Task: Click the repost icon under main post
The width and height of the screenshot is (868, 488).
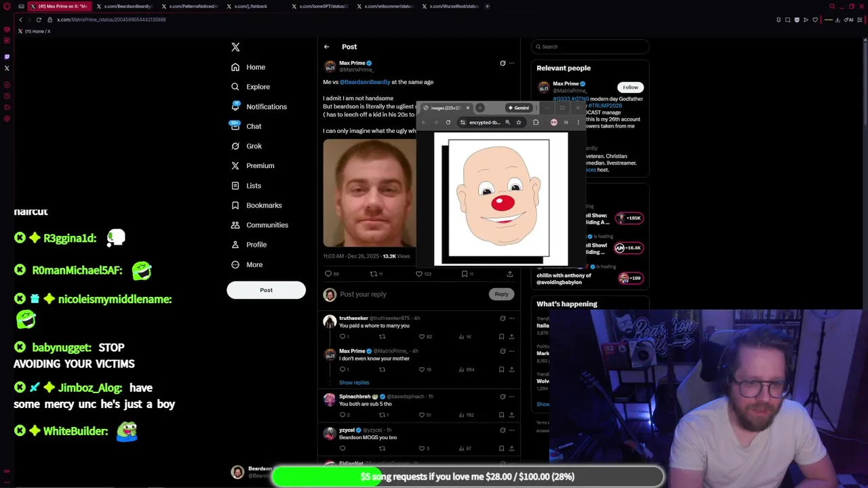Action: point(373,274)
